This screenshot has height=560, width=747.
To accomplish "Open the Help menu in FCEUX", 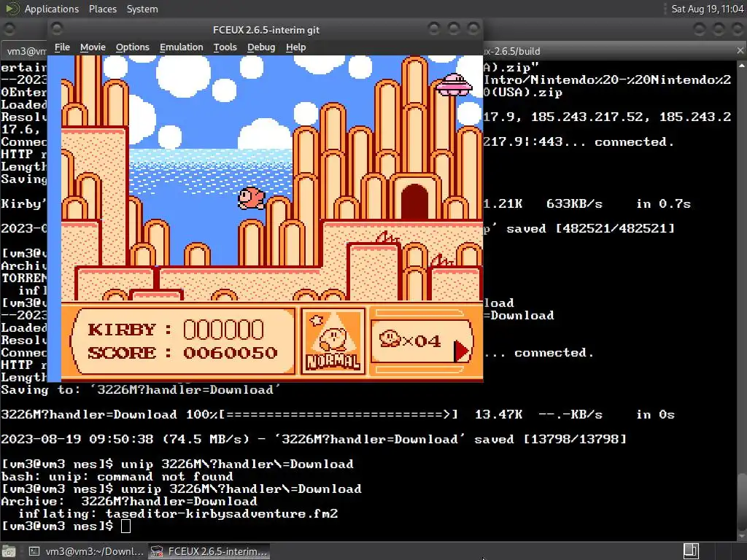I will click(296, 47).
